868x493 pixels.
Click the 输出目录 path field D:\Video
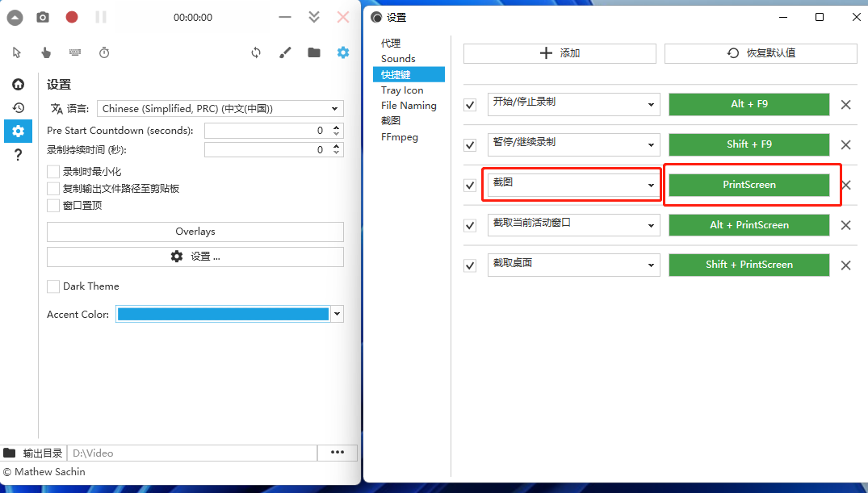[x=191, y=453]
